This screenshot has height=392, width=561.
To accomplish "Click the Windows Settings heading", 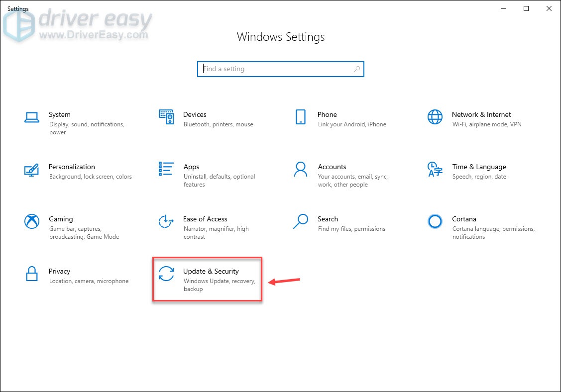I will 280,37.
